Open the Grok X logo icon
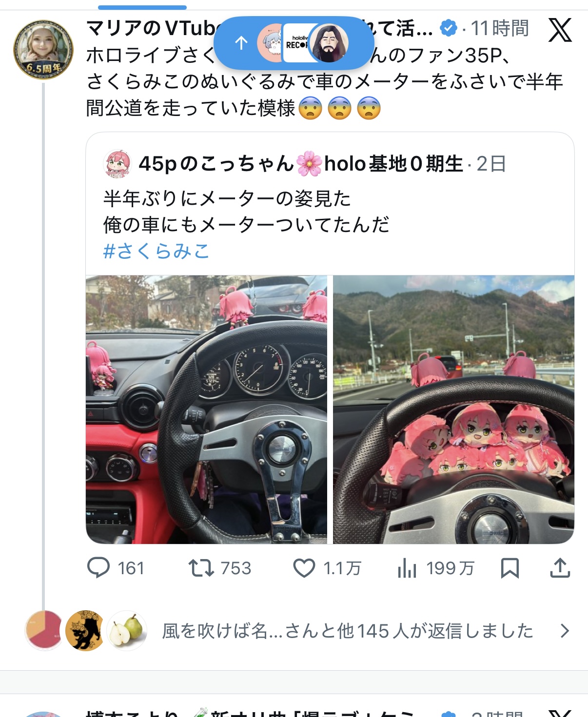The height and width of the screenshot is (717, 588). (x=560, y=30)
